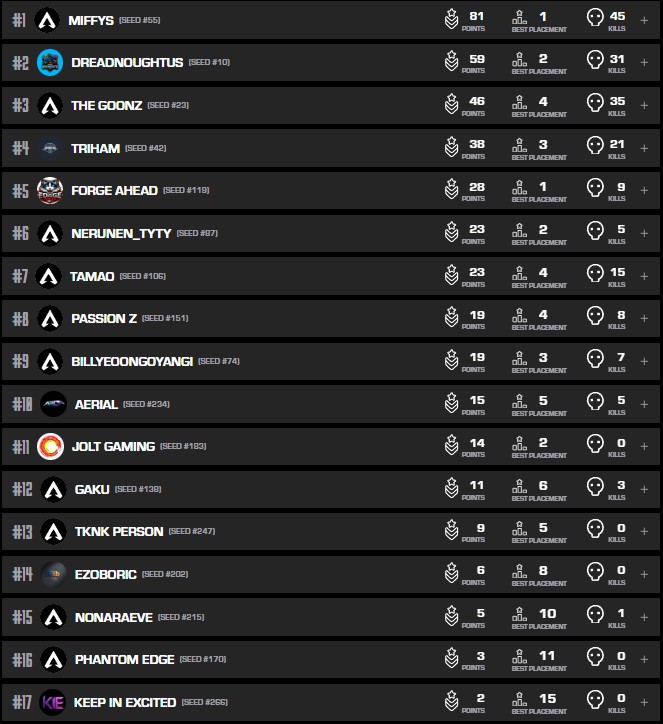Expand the Nerunen_Tyty row

644,233
